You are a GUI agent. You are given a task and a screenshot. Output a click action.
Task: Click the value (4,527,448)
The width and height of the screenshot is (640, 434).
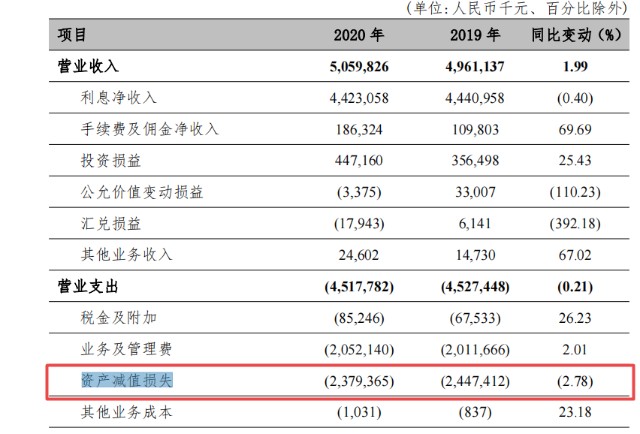click(x=475, y=287)
